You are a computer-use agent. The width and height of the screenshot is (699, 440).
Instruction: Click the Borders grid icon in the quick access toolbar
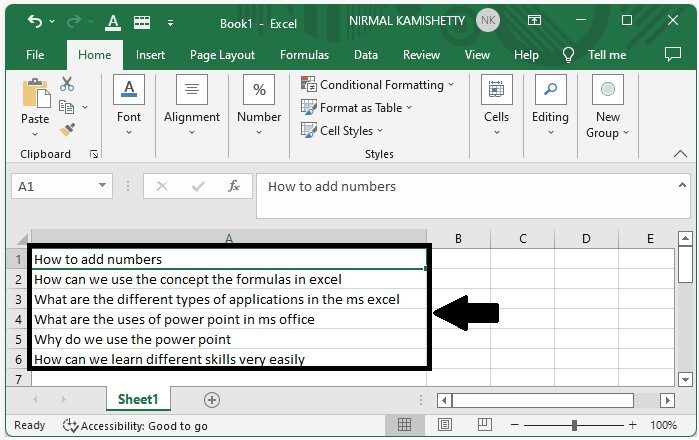tap(142, 22)
